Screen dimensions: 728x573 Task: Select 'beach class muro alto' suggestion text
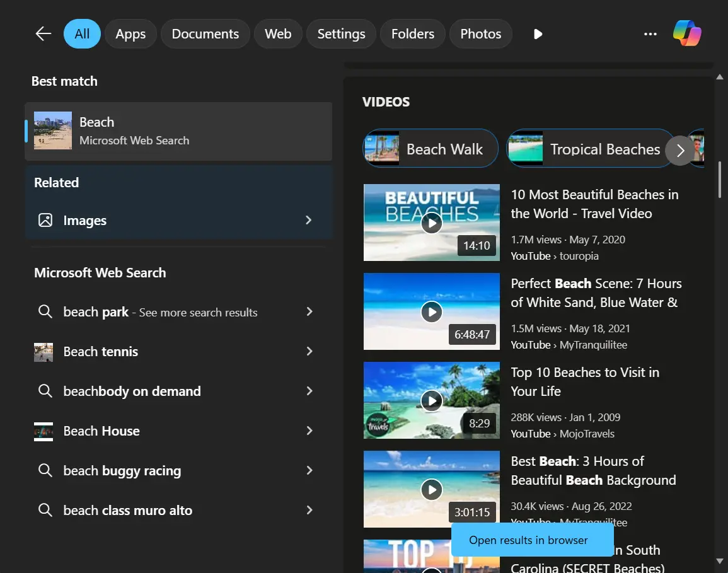coord(128,511)
